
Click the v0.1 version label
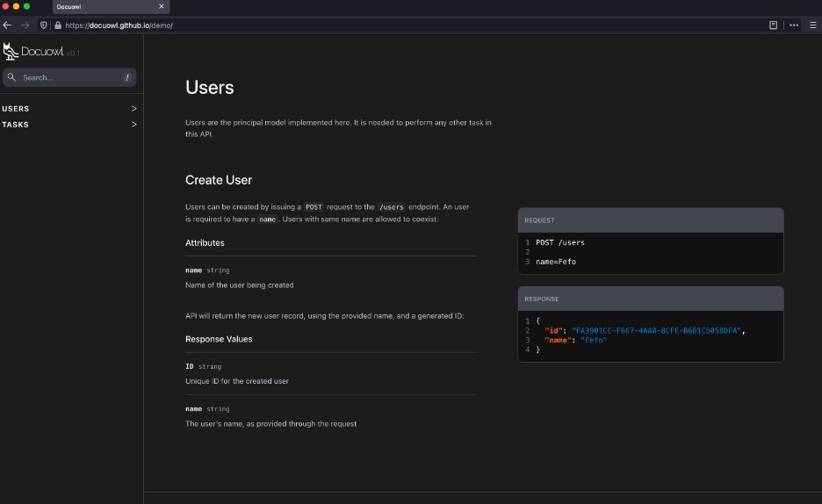[73, 54]
